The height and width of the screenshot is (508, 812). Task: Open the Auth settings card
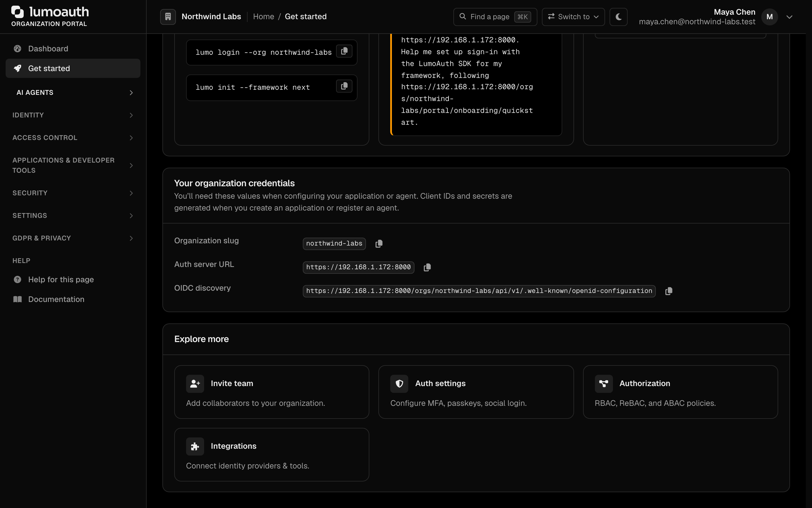[x=476, y=392]
